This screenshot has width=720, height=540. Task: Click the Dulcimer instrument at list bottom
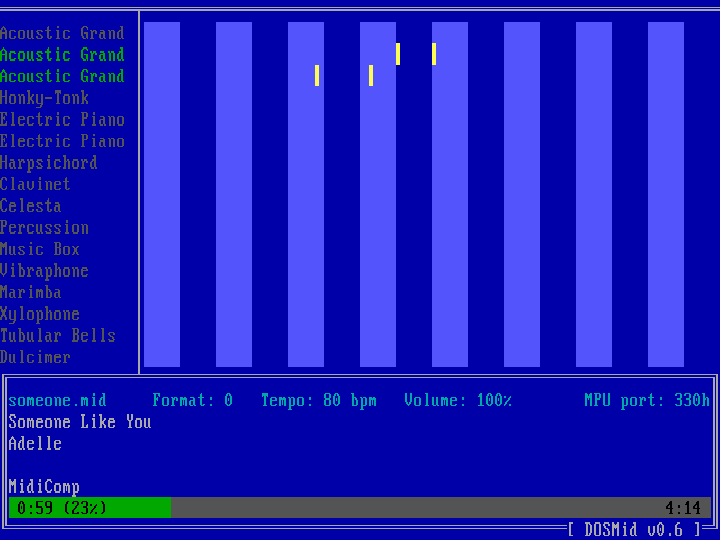click(x=36, y=357)
